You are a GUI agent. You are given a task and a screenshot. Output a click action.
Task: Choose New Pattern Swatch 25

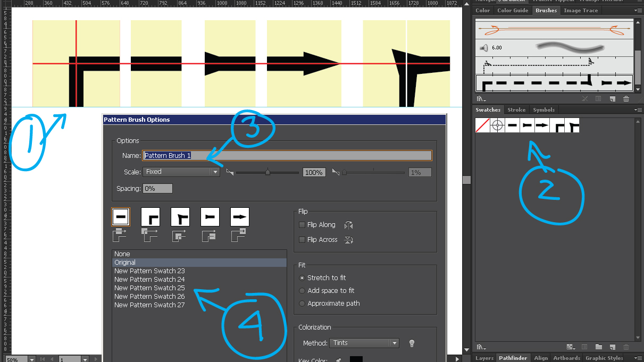[199, 288]
